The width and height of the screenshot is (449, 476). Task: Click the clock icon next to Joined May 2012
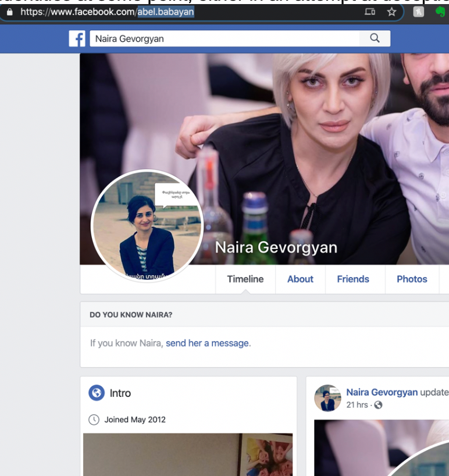click(94, 420)
